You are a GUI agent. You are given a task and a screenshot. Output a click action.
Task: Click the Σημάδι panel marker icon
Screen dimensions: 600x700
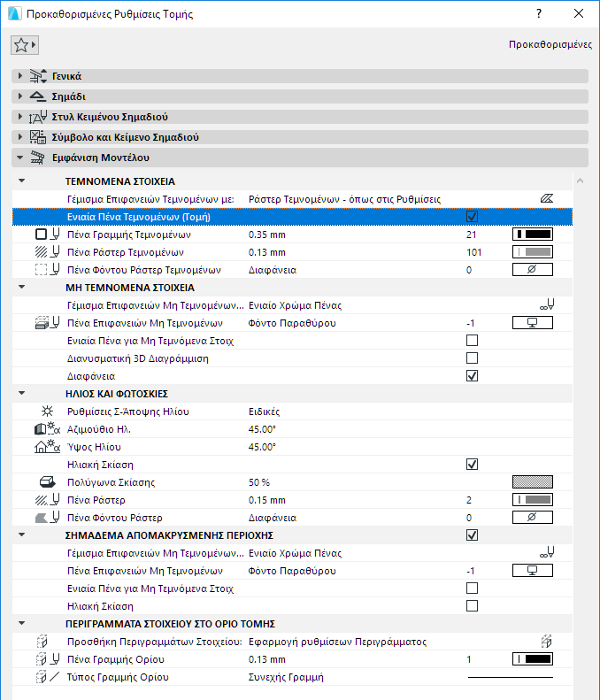tap(37, 96)
